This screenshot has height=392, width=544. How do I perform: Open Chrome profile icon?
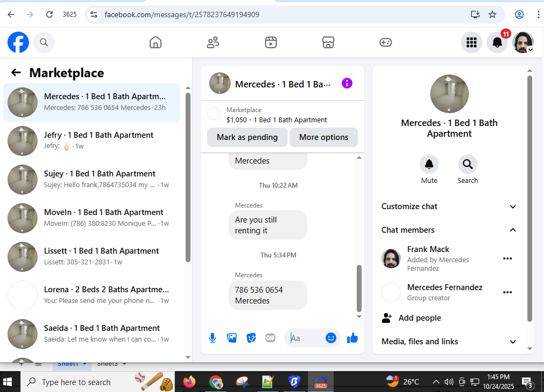[519, 14]
